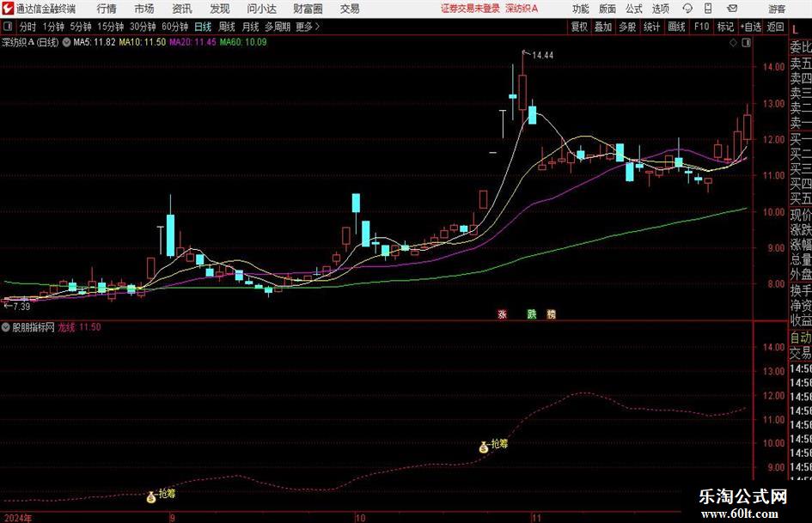Switch to 1分钟 period tab
The width and height of the screenshot is (812, 523).
pyautogui.click(x=52, y=27)
